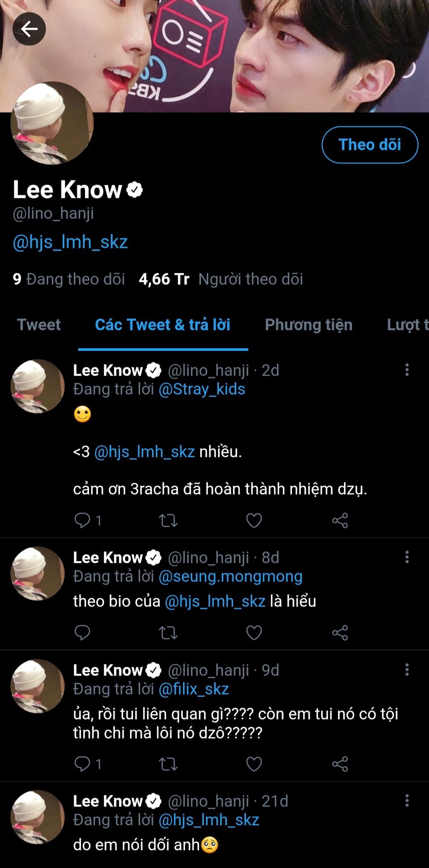
Task: Open the @seung.mongmong mention link
Action: (230, 576)
